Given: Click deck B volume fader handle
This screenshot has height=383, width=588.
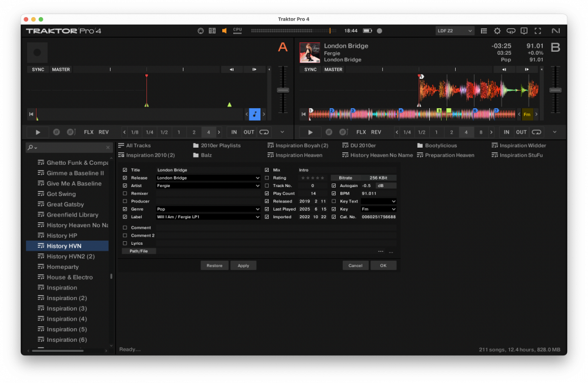Looking at the screenshot, I should 556,90.
